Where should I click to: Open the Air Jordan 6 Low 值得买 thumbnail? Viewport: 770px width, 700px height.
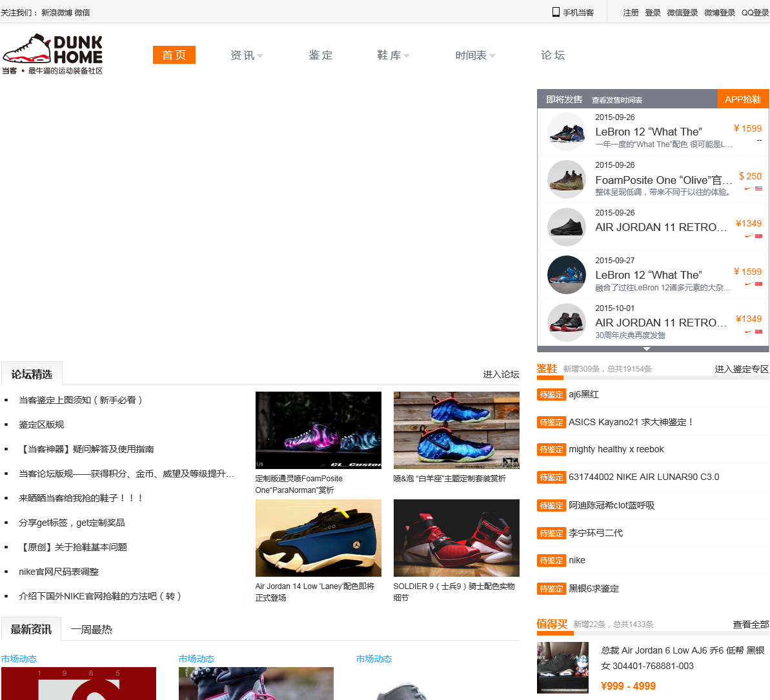coord(563,667)
